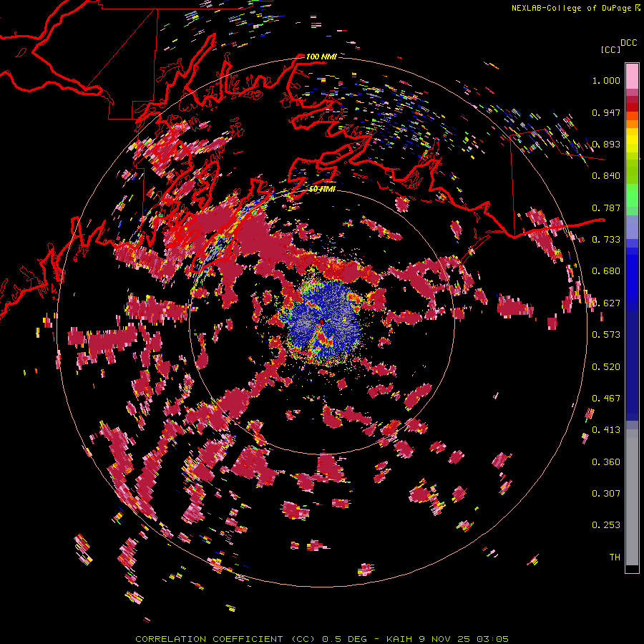Click the 0.520 color scale value
The image size is (644, 644).
(x=606, y=367)
